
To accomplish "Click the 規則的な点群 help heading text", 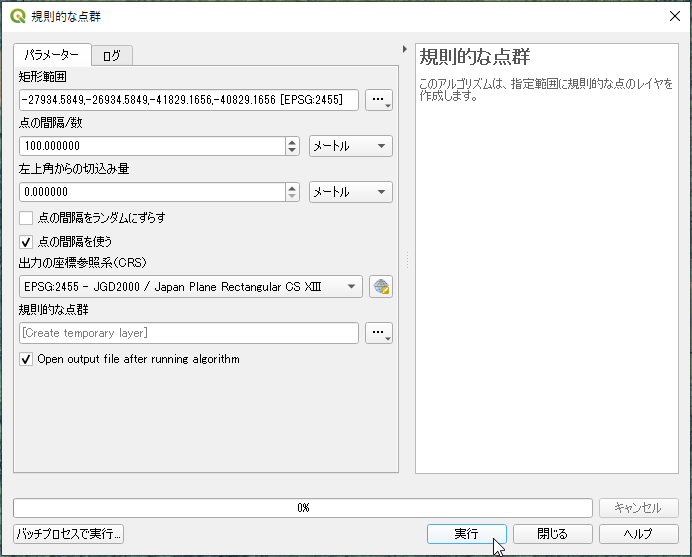I will (x=474, y=57).
